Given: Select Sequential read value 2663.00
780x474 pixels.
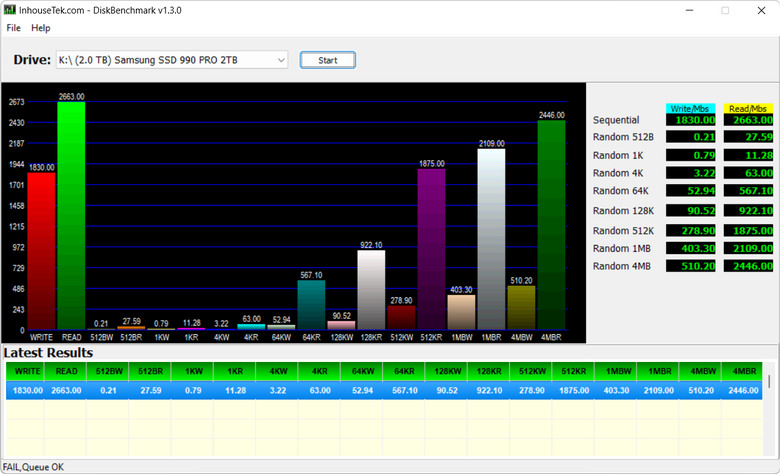Looking at the screenshot, I should (x=748, y=120).
